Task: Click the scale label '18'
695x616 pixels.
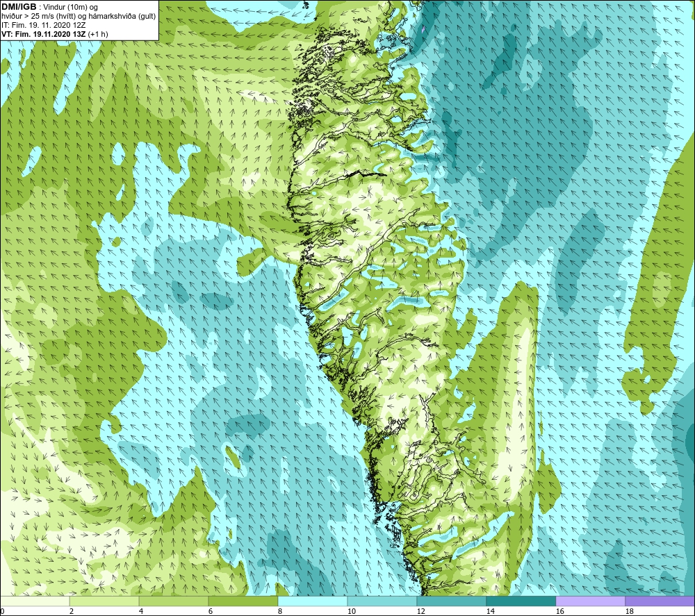Action: pyautogui.click(x=630, y=612)
